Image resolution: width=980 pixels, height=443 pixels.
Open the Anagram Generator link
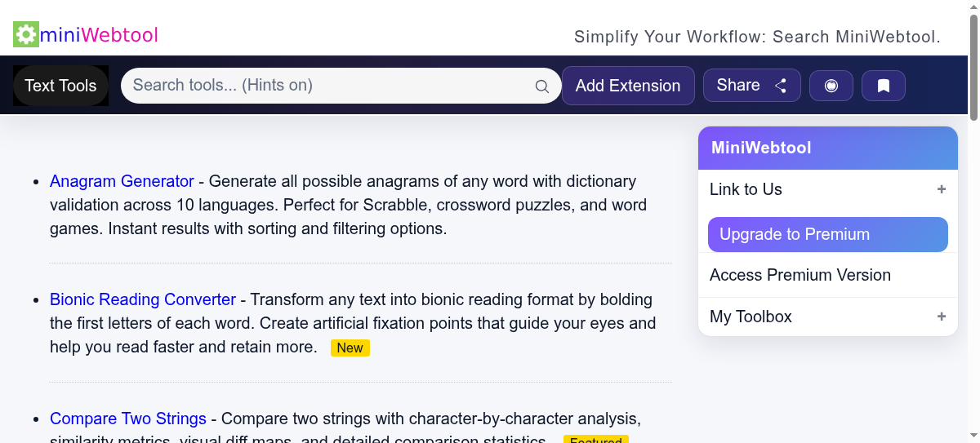click(122, 181)
